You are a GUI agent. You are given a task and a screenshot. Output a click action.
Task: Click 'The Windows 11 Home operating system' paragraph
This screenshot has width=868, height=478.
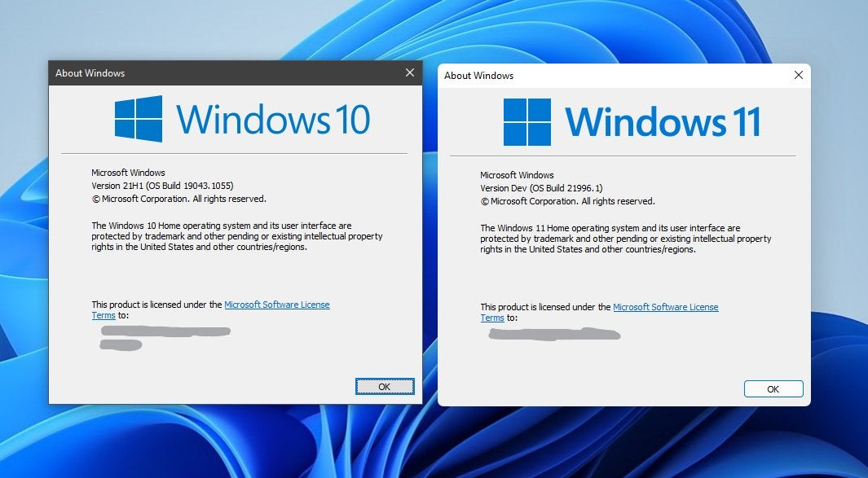point(626,239)
